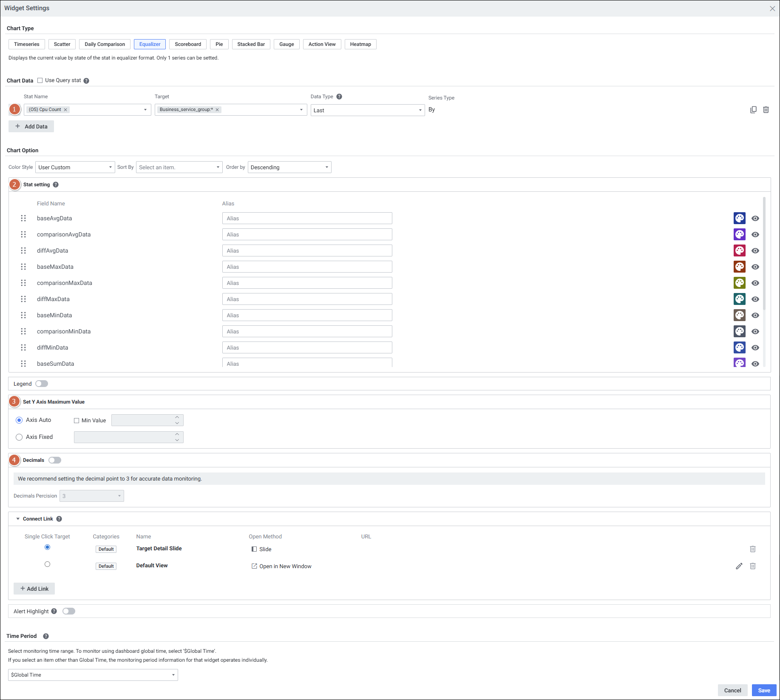
Task: Enable the Use Query stat checkbox
Action: pyautogui.click(x=40, y=80)
